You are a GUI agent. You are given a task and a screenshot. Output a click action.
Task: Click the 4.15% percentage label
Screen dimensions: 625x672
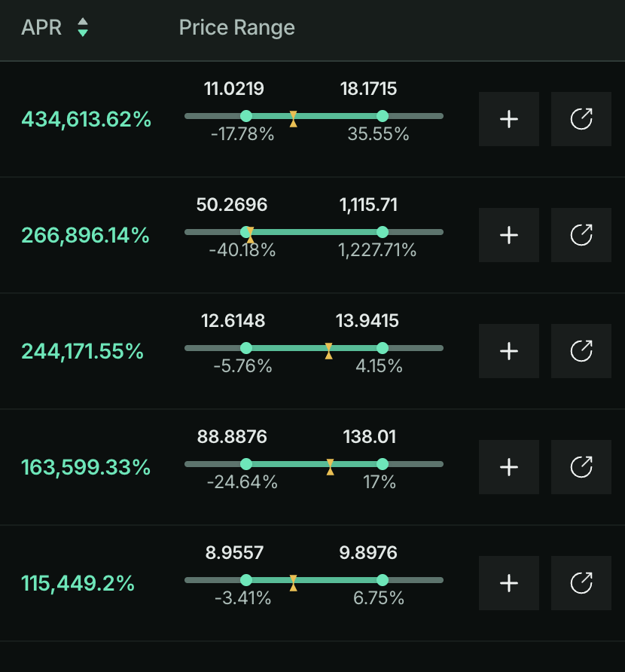[x=379, y=366]
